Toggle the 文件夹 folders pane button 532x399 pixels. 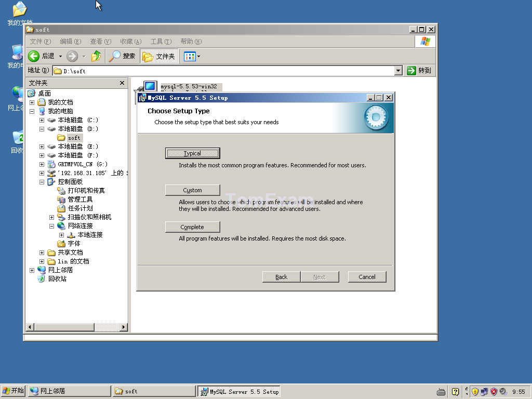point(159,56)
